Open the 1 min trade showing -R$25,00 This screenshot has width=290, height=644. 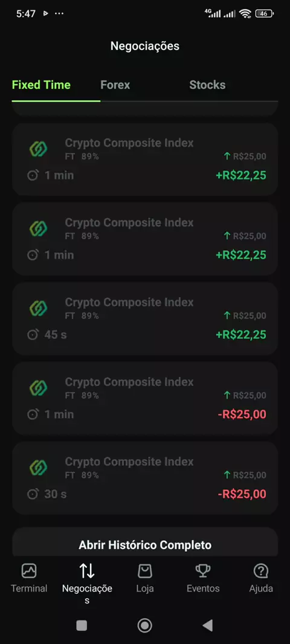click(145, 398)
